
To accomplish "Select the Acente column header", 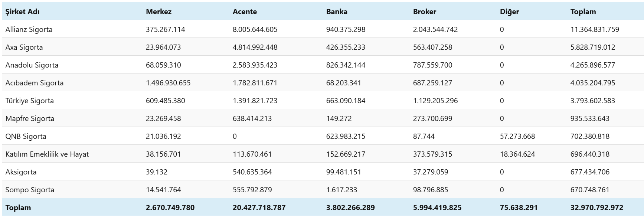I will click(245, 12).
